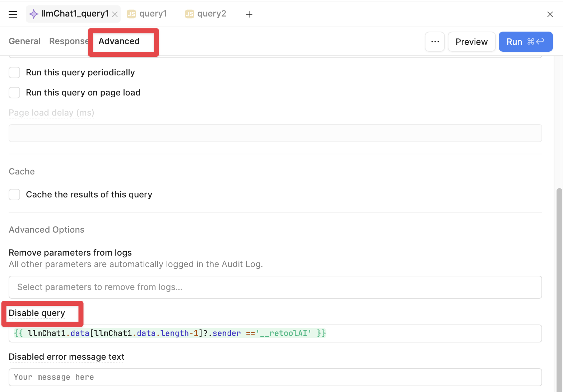Open Select parameters to remove from logs dropdown
Viewport: 563px width, 392px height.
tap(275, 287)
